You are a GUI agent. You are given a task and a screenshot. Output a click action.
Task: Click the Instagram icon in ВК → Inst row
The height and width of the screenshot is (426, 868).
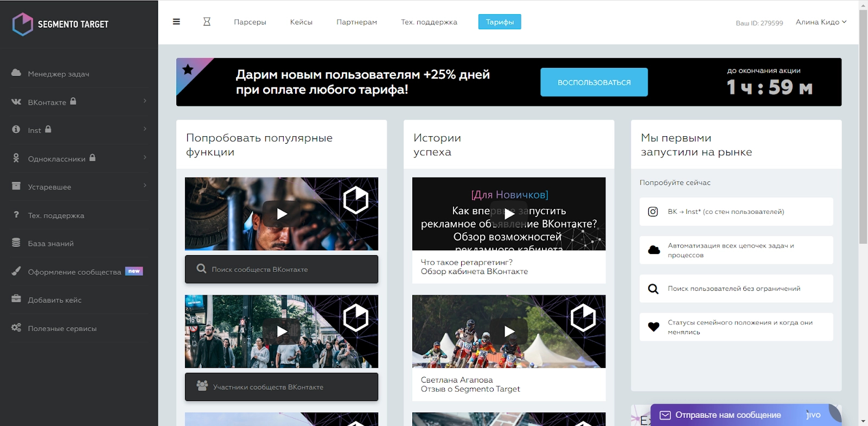pos(653,212)
